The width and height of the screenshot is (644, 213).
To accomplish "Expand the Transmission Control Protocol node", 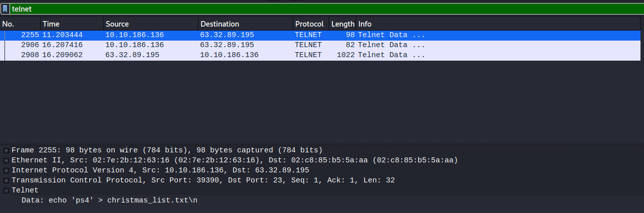I will tap(7, 180).
